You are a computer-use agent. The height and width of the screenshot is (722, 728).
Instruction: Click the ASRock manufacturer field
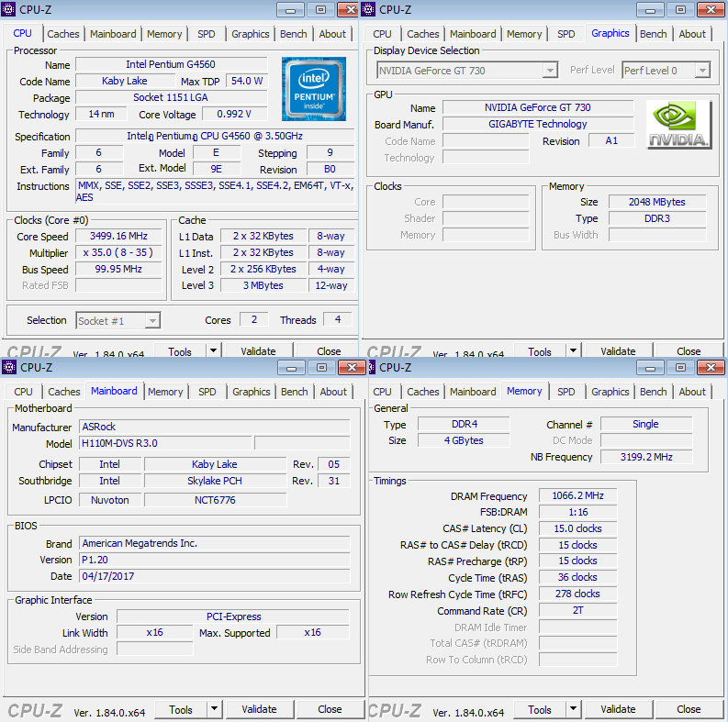[x=215, y=427]
